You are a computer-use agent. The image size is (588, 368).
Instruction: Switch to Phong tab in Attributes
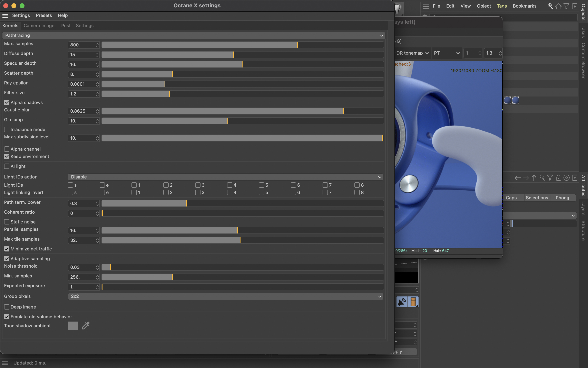(562, 198)
